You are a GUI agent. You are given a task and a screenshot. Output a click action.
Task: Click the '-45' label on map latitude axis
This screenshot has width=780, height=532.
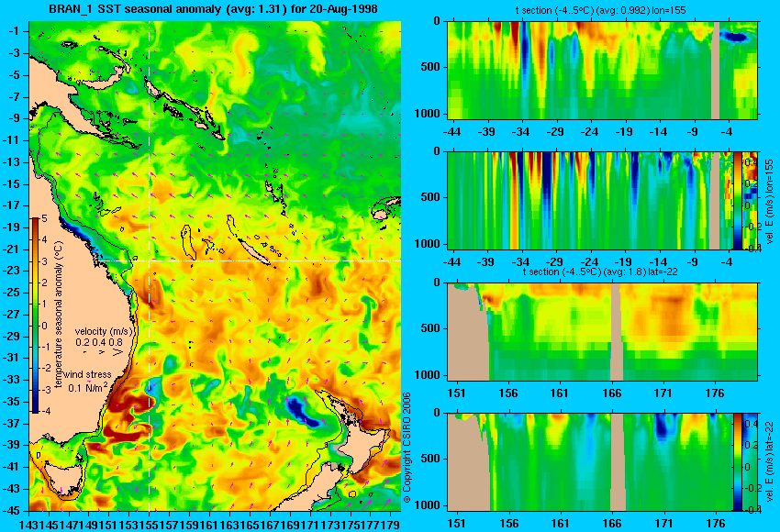(12, 510)
